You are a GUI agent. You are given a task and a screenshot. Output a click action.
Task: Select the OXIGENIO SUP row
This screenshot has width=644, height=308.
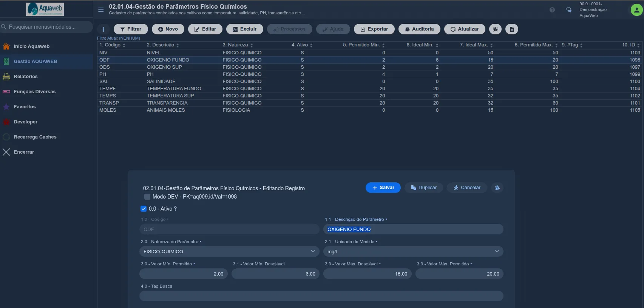(370, 67)
